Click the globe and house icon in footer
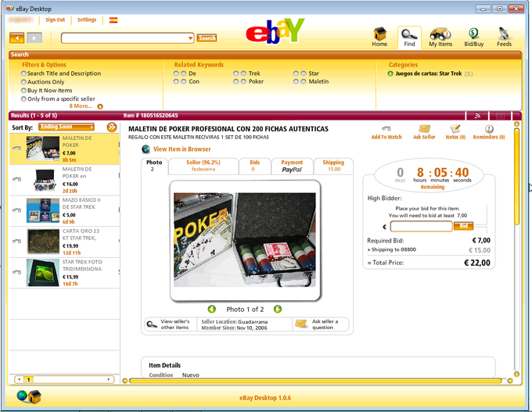 [29, 396]
